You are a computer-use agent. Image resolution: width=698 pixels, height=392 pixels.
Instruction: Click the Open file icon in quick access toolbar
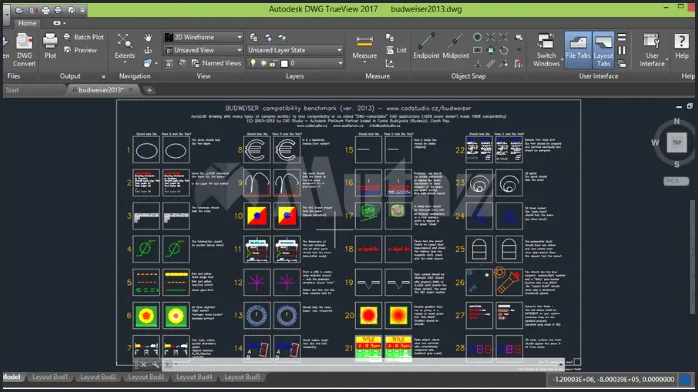pos(20,10)
